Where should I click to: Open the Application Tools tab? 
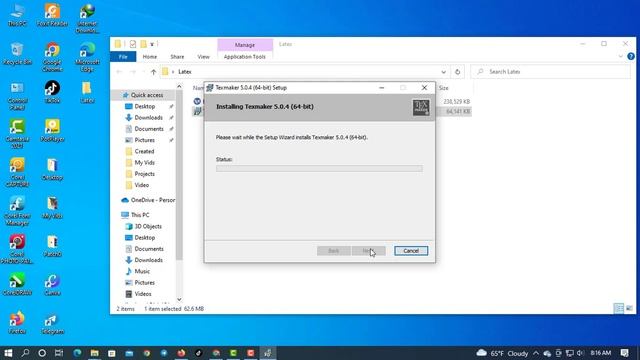point(245,57)
